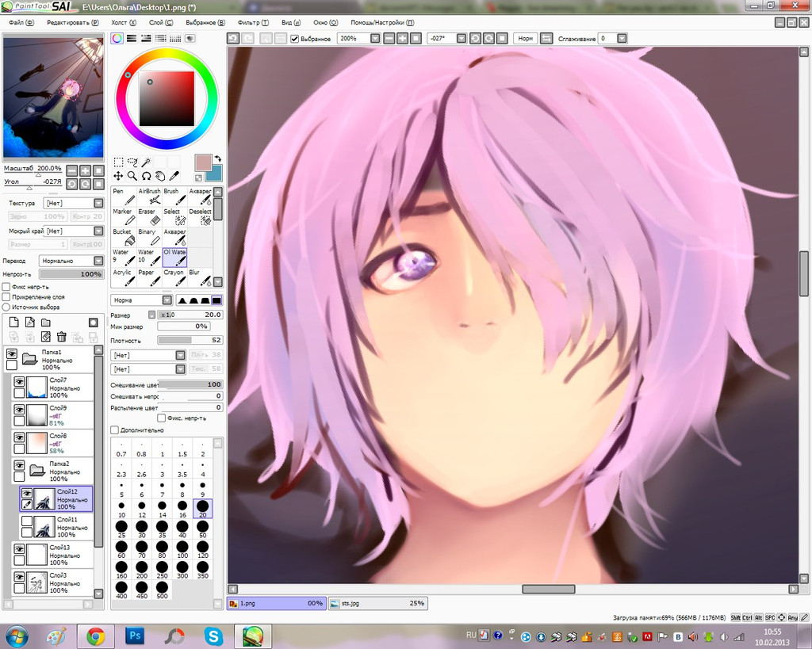This screenshot has height=649, width=812.
Task: Select the Eraser tool
Action: coord(149,217)
